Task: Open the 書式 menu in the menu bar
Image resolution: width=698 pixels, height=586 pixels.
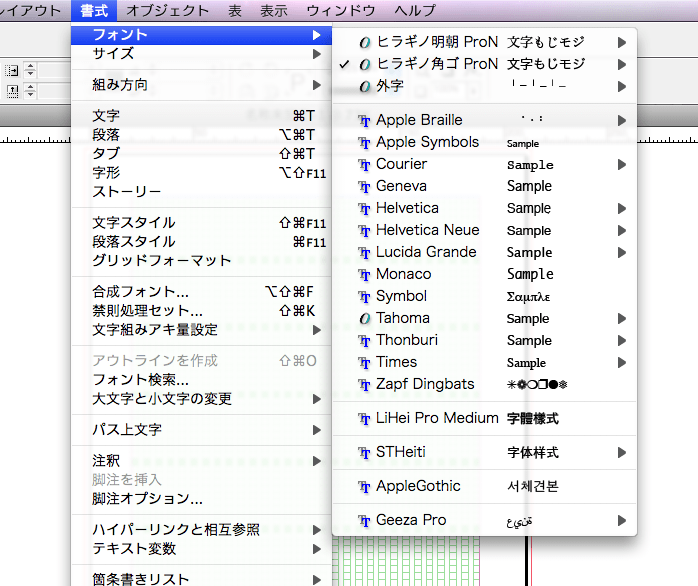Action: (x=94, y=10)
